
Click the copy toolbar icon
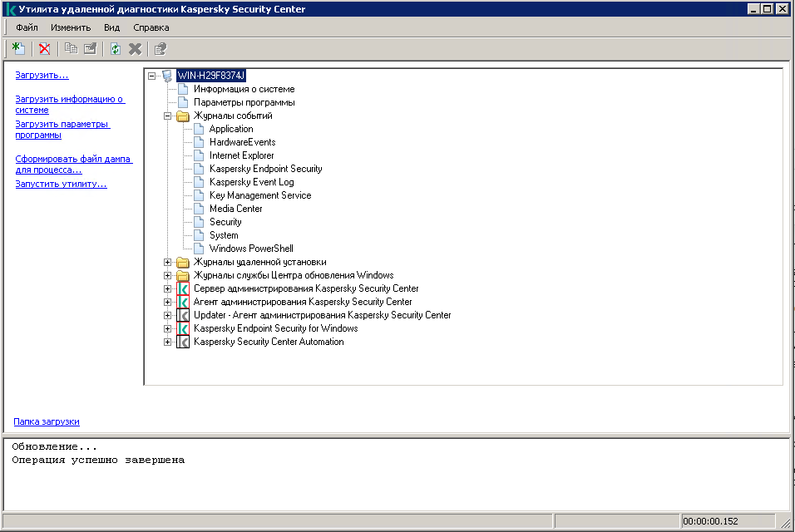[72, 49]
